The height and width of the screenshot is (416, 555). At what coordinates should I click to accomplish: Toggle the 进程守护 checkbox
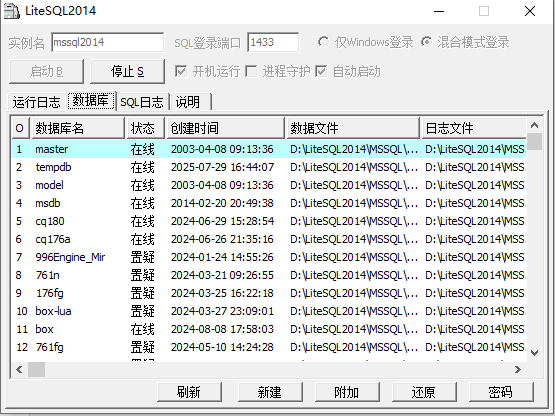tap(251, 72)
